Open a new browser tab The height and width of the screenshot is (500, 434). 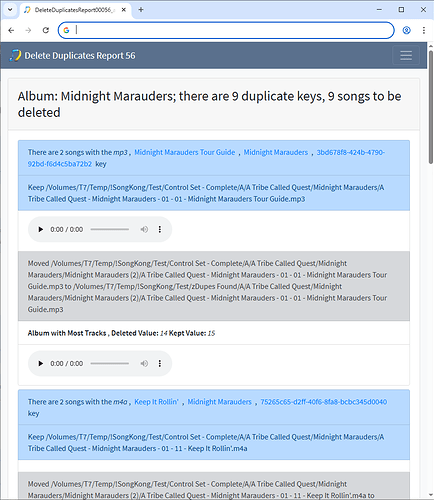pos(141,10)
